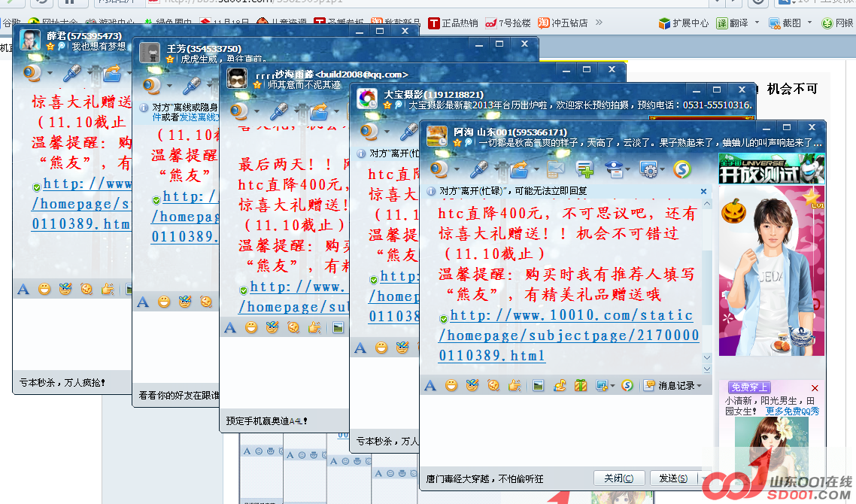Click the send picture icon in 阿淘 chat
Viewport: 856px width, 504px height.
[538, 385]
